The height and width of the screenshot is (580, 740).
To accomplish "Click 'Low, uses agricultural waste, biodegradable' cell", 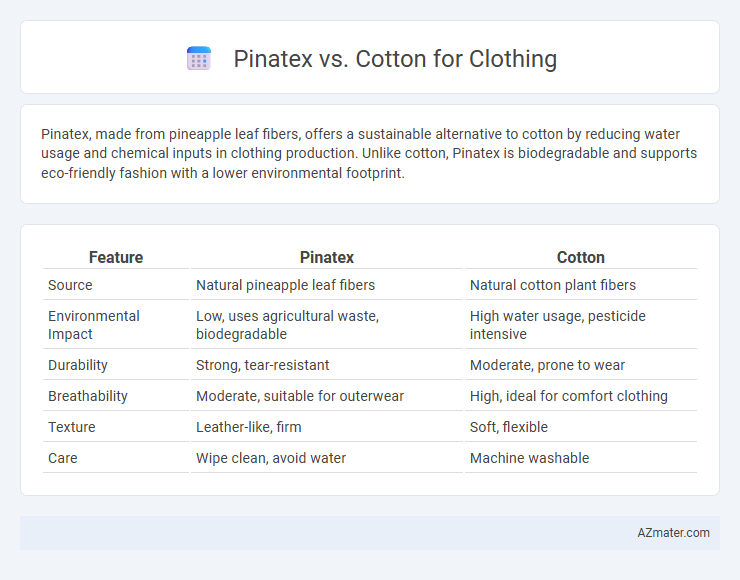I will [327, 325].
